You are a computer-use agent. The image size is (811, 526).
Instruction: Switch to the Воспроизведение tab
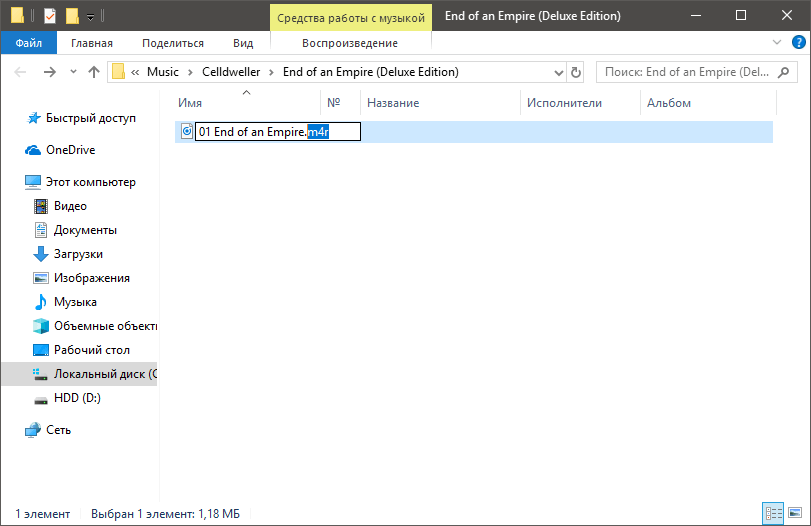[349, 43]
